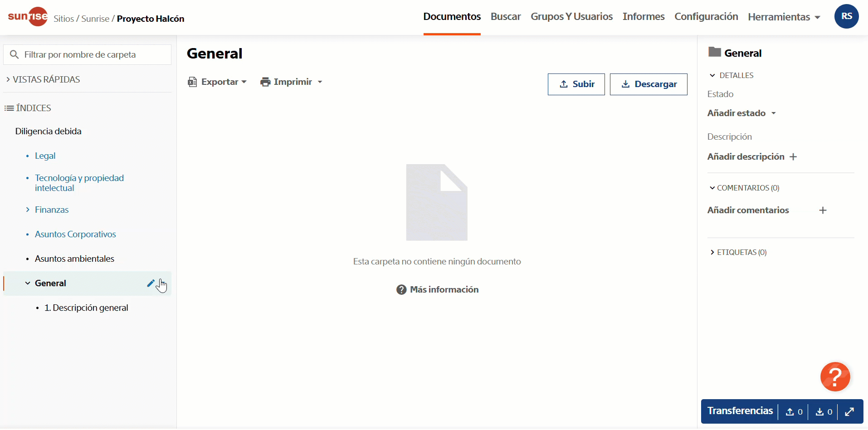Collapse the COMENTARIOS (0) section
Viewport: 868px width, 430px height.
point(744,188)
